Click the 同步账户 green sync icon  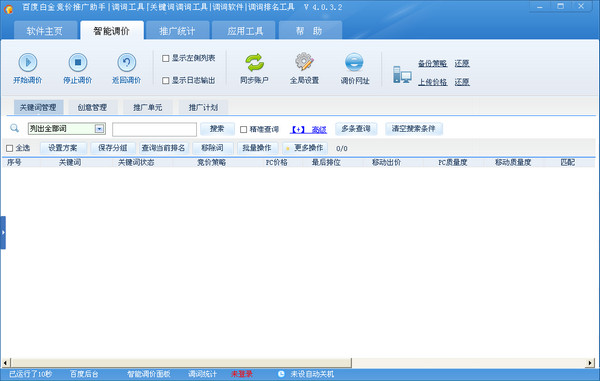point(254,62)
